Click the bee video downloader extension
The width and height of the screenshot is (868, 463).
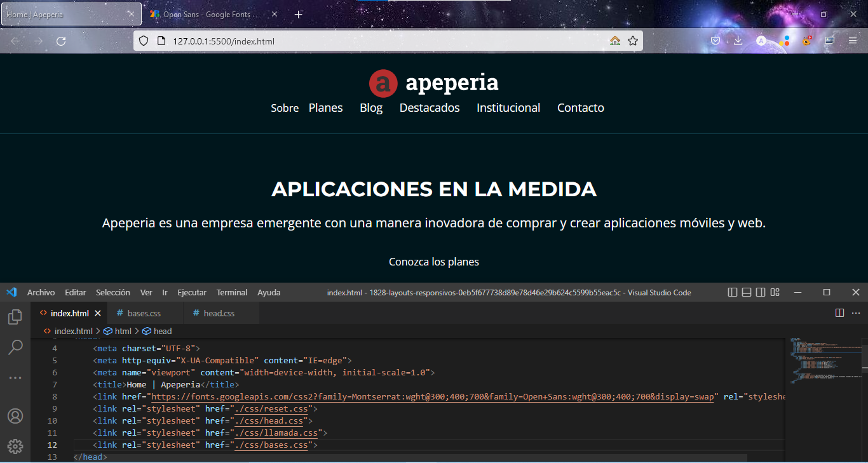point(807,41)
